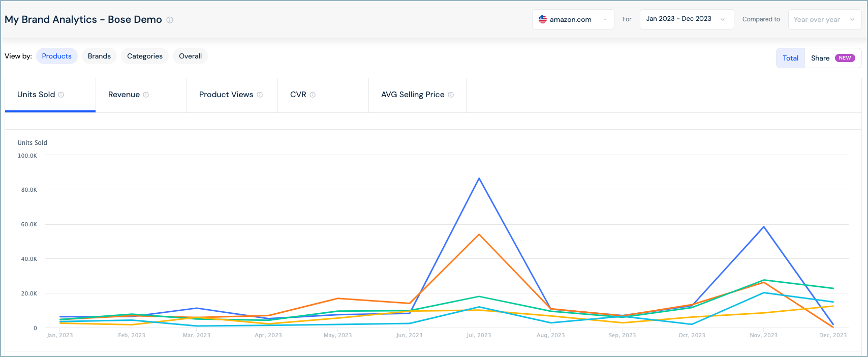Screen dimensions: 868x357
Task: Click the info icon next to Product Views
Action: click(260, 95)
